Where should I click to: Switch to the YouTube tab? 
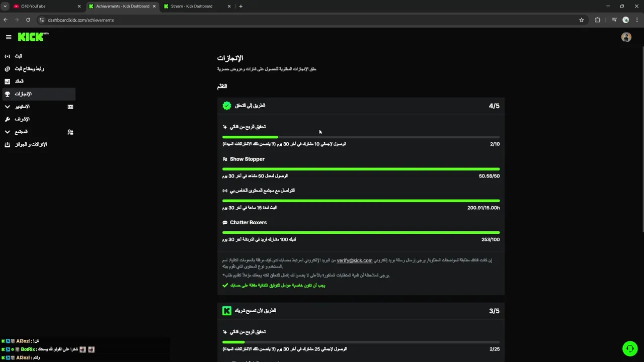point(44,7)
